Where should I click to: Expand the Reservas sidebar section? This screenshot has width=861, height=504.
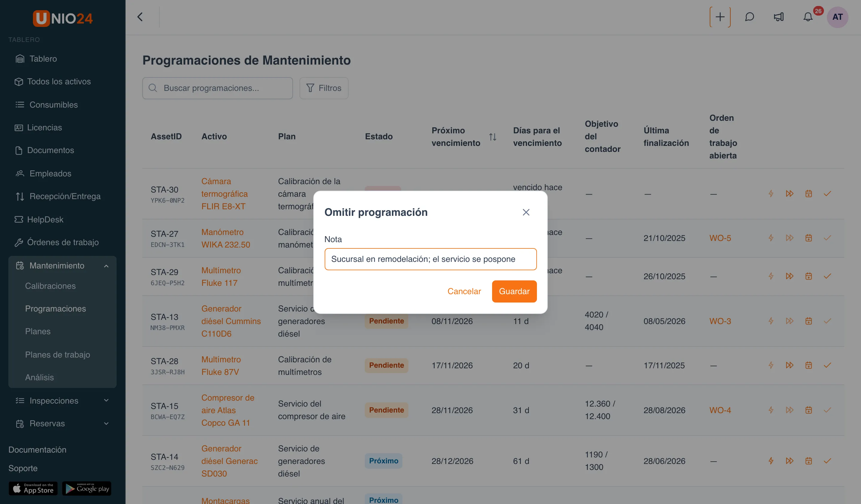point(106,423)
